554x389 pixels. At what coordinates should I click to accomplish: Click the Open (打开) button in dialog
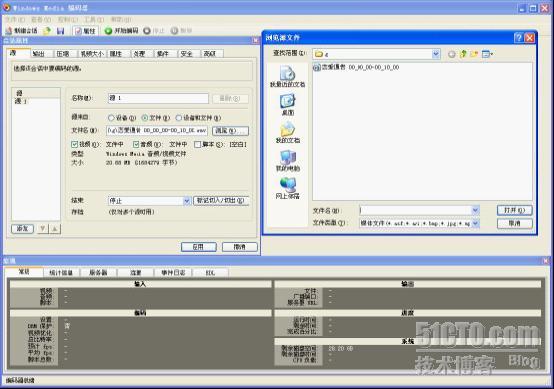pos(514,210)
